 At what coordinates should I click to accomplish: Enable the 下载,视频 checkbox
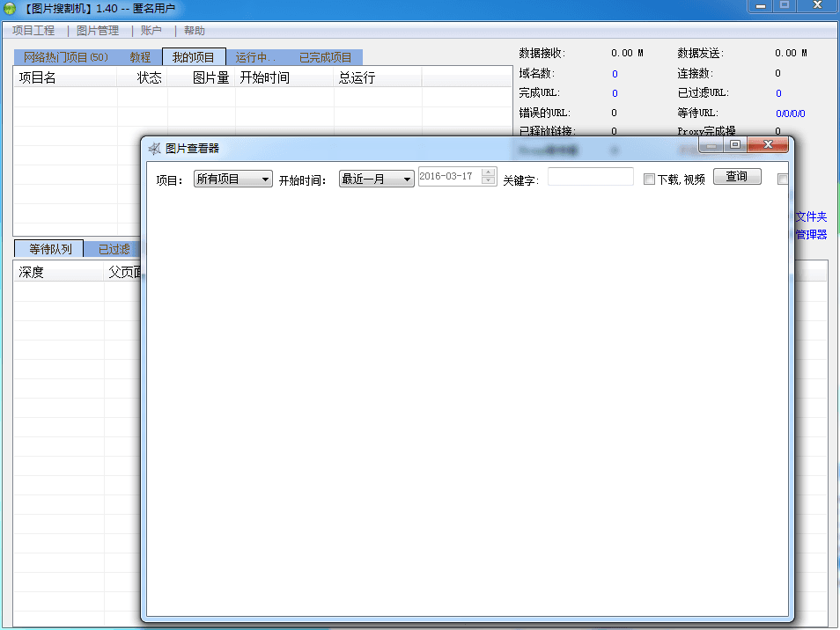[649, 179]
